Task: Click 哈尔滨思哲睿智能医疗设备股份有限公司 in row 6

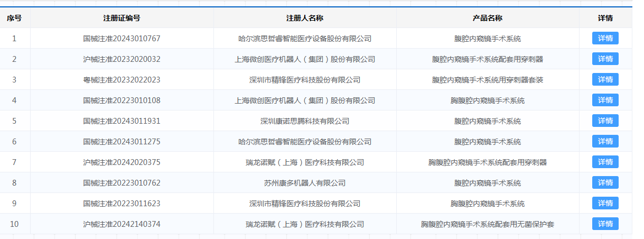Action: point(305,142)
